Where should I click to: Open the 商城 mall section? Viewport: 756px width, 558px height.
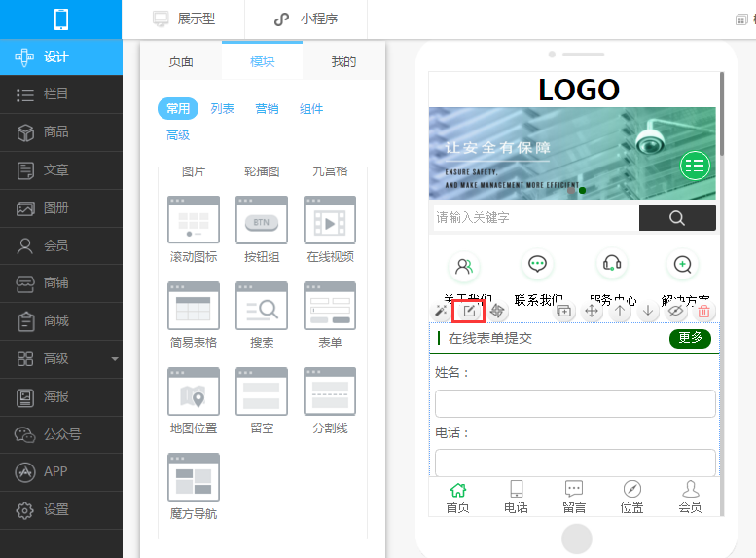click(x=61, y=321)
